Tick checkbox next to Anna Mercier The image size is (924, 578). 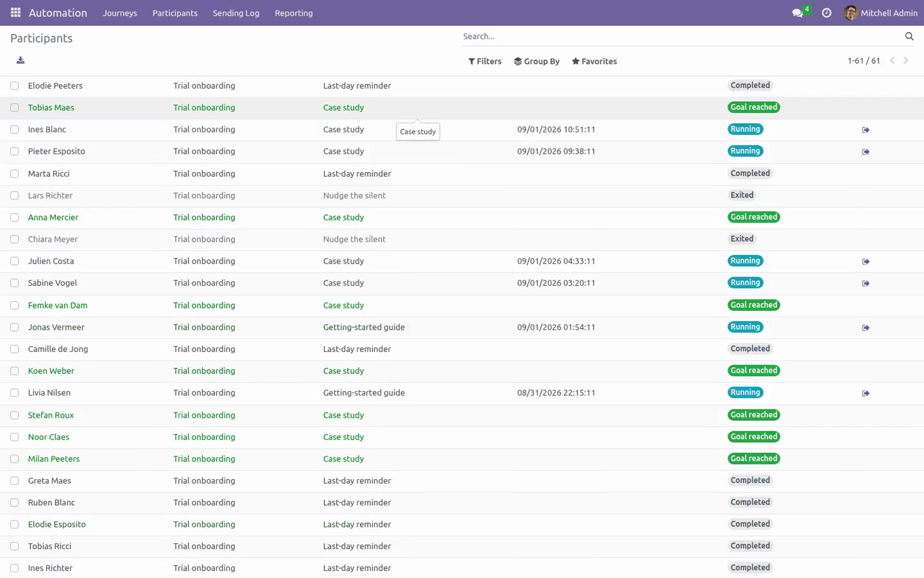pos(14,217)
